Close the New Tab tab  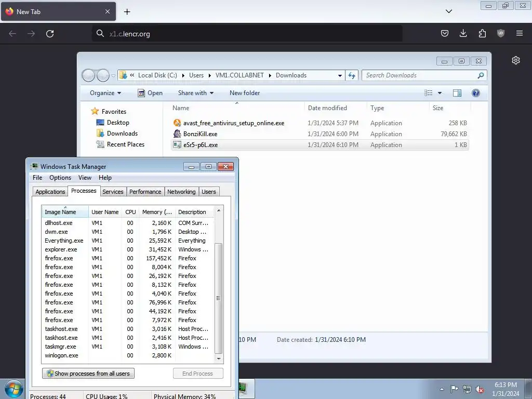pyautogui.click(x=107, y=11)
